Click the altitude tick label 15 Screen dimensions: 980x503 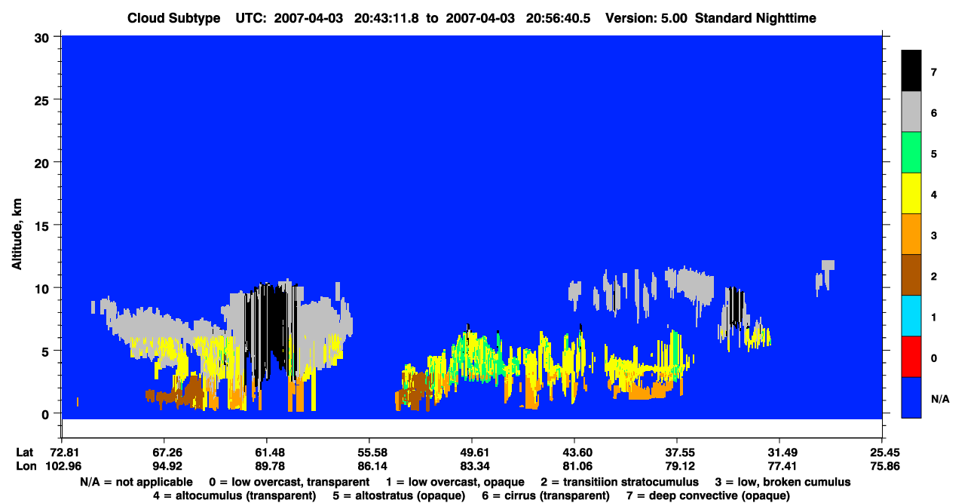[x=44, y=225]
